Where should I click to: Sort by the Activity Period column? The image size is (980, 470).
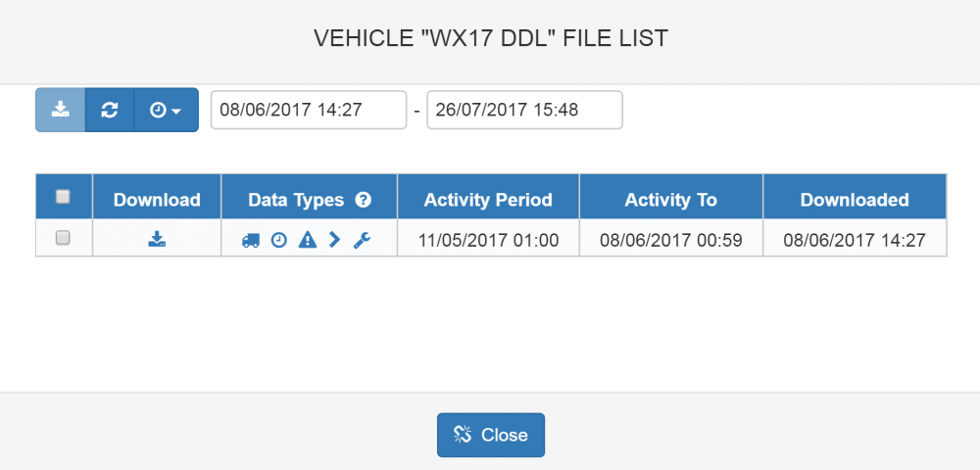click(x=488, y=200)
